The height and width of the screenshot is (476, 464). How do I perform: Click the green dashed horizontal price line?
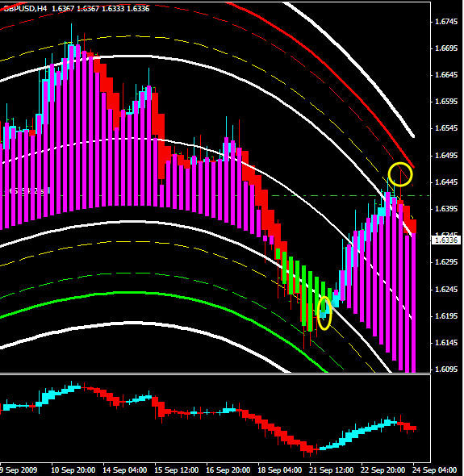tap(349, 195)
